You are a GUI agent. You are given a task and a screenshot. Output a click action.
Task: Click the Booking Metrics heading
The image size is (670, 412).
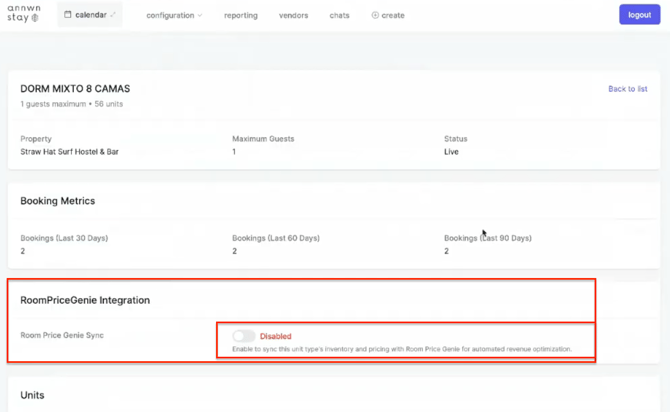pyautogui.click(x=57, y=201)
